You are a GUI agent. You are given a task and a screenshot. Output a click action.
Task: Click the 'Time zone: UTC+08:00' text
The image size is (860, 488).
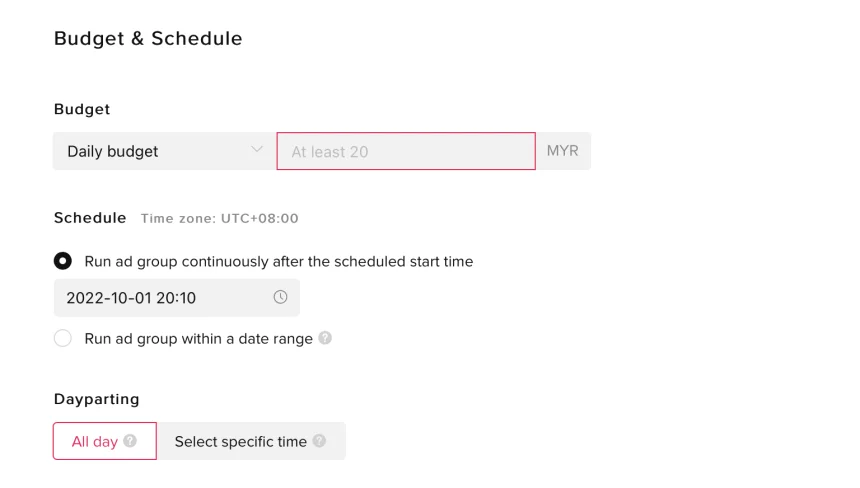coord(219,218)
